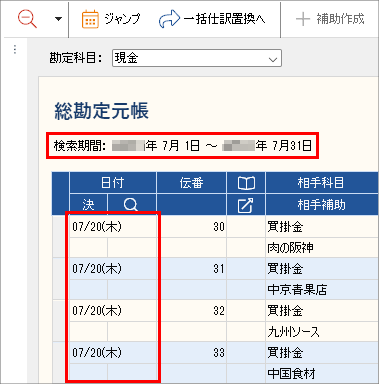Click the 相手科目 column header
Image resolution: width=379 pixels, height=384 pixels.
tap(321, 183)
